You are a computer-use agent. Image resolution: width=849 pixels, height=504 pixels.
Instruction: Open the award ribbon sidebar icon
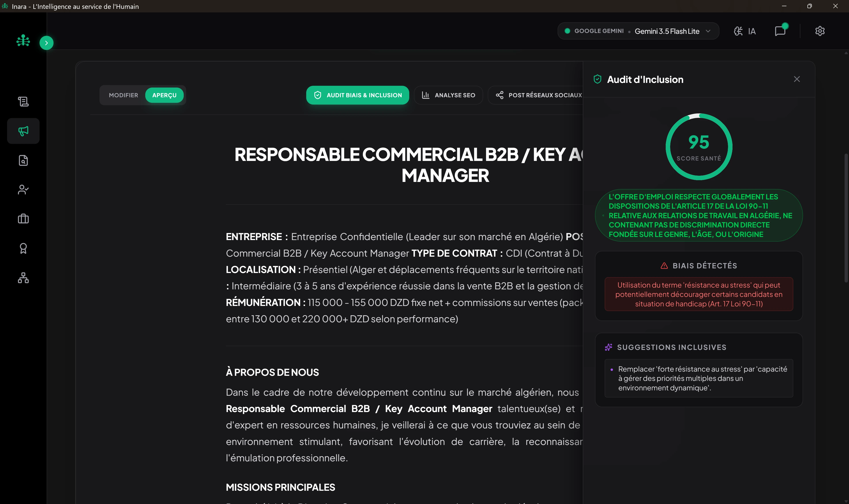pyautogui.click(x=23, y=248)
